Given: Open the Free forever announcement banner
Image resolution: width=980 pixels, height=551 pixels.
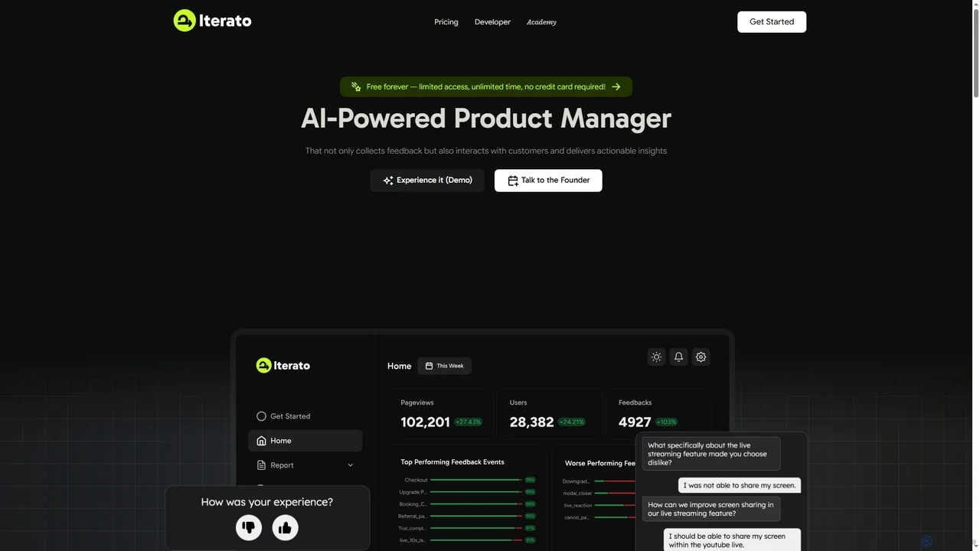Looking at the screenshot, I should pyautogui.click(x=486, y=86).
